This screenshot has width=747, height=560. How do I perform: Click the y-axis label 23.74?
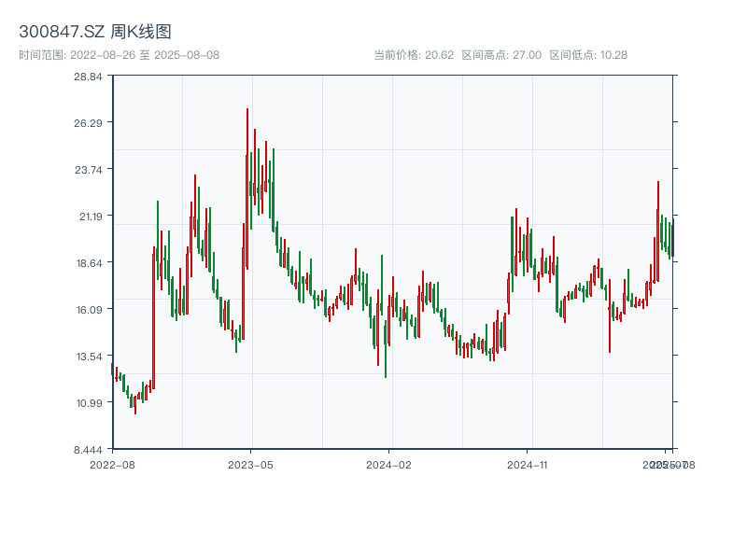coord(88,170)
